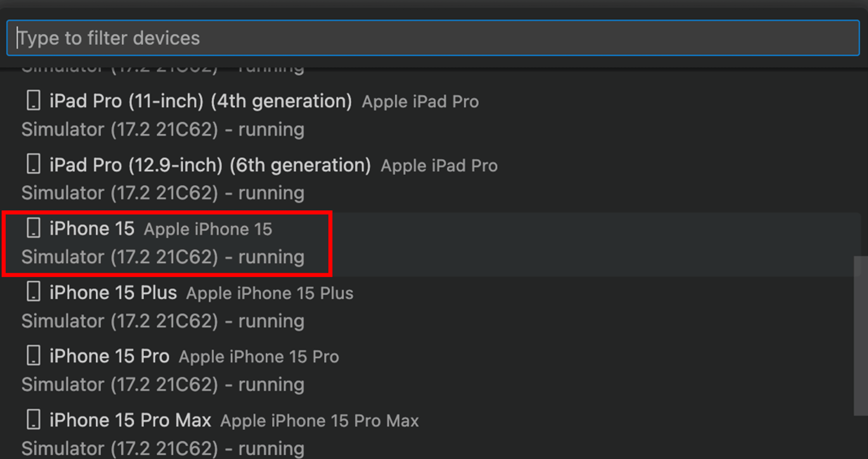The height and width of the screenshot is (459, 868).
Task: Select the iPhone 15 Pro Max device name
Action: [x=130, y=420]
